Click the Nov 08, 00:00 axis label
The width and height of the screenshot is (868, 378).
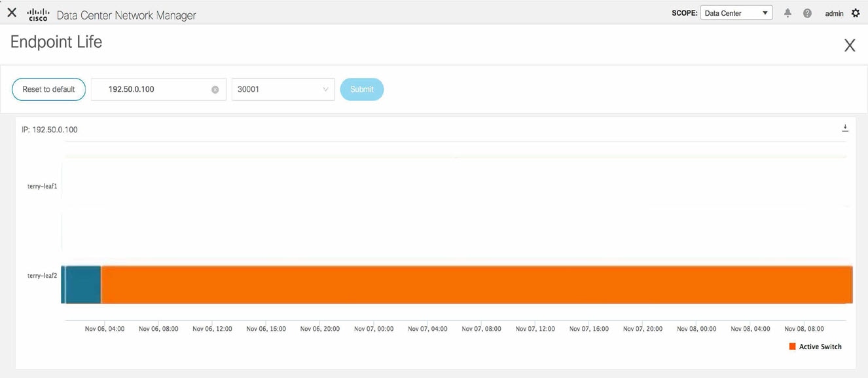coord(696,329)
